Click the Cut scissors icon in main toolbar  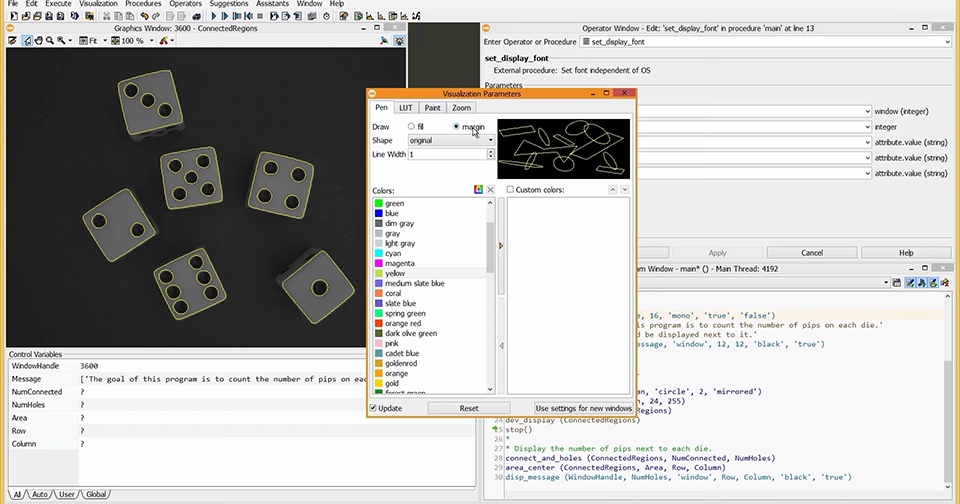pyautogui.click(x=106, y=16)
